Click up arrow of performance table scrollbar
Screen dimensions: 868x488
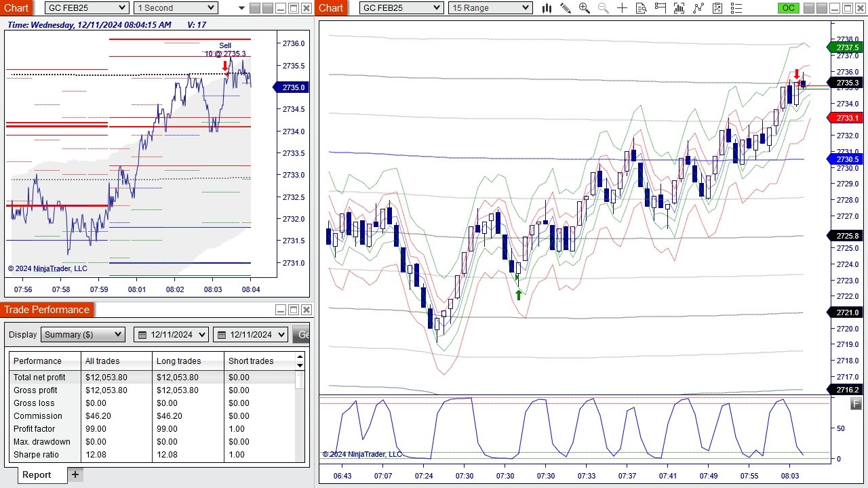300,357
